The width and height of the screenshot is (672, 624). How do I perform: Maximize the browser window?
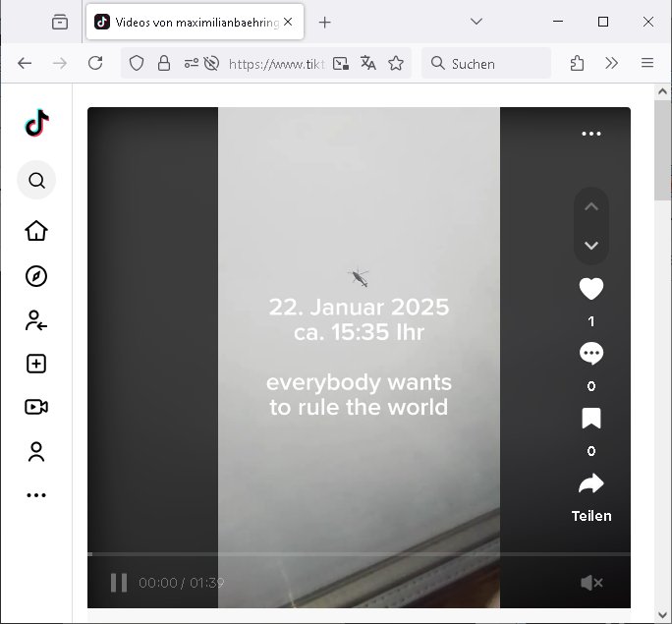click(603, 22)
